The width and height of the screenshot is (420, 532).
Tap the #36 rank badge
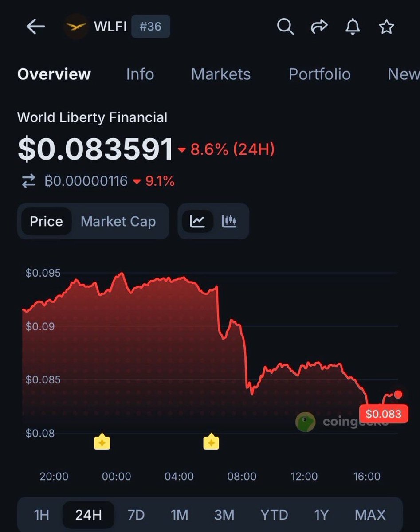151,27
